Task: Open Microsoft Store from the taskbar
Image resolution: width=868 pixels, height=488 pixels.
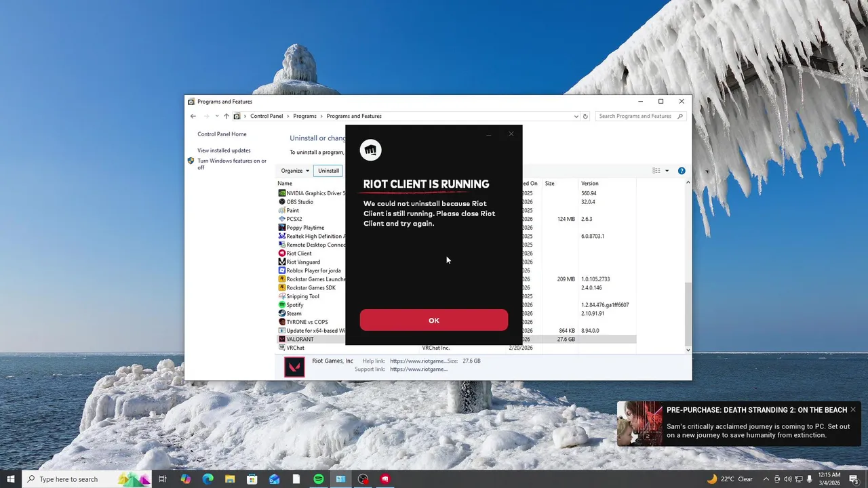Action: (252, 479)
